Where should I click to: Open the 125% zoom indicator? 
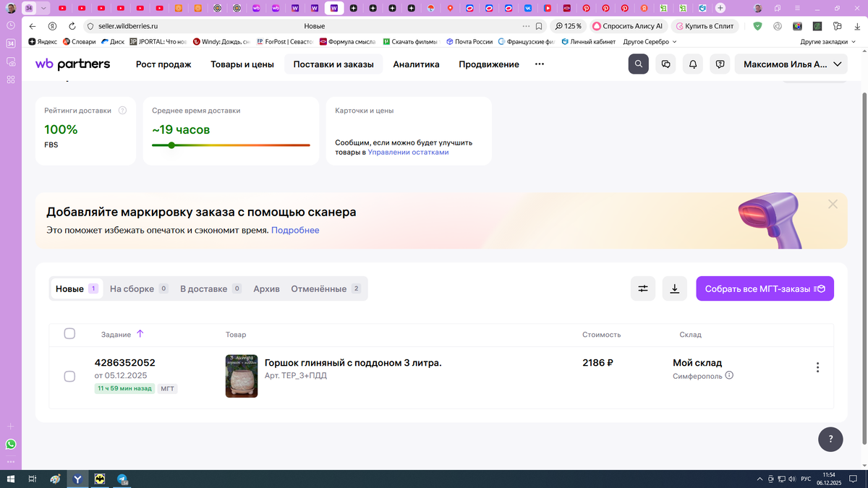pos(569,26)
